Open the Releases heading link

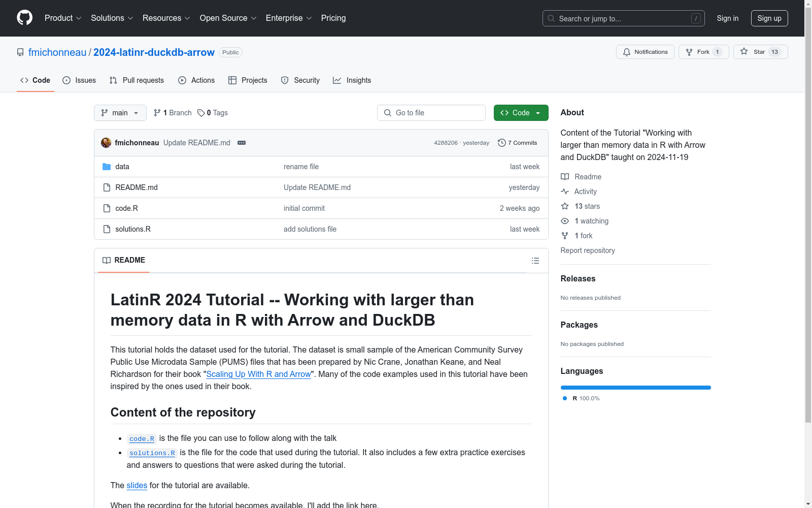578,278
